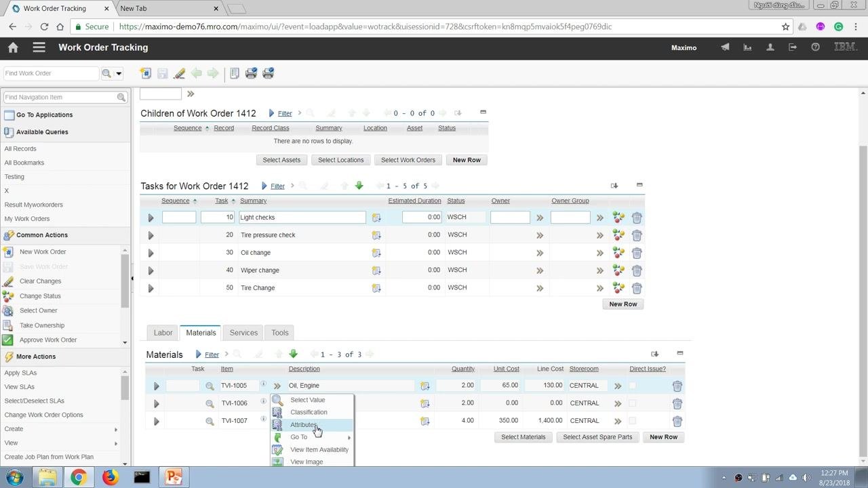This screenshot has width=868, height=488.
Task: Toggle Direct Issue checkbox for TVI-1007
Action: pyautogui.click(x=632, y=421)
